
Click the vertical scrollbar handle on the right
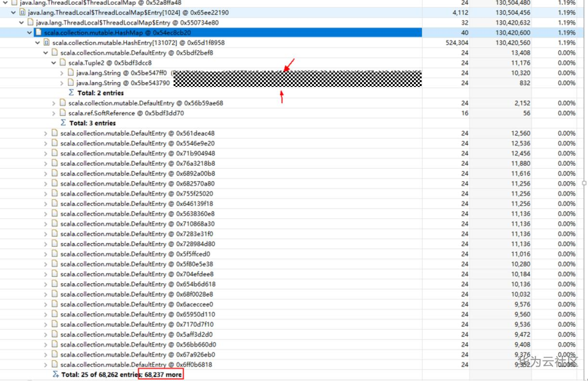pos(583,184)
